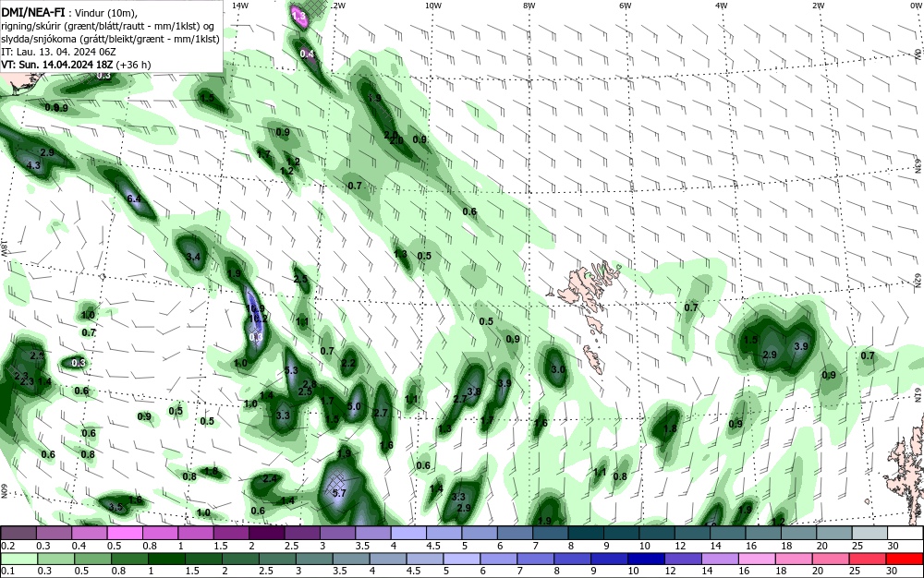
Task: Click the pink 16 swatch in the rain legend
Action: (x=756, y=559)
